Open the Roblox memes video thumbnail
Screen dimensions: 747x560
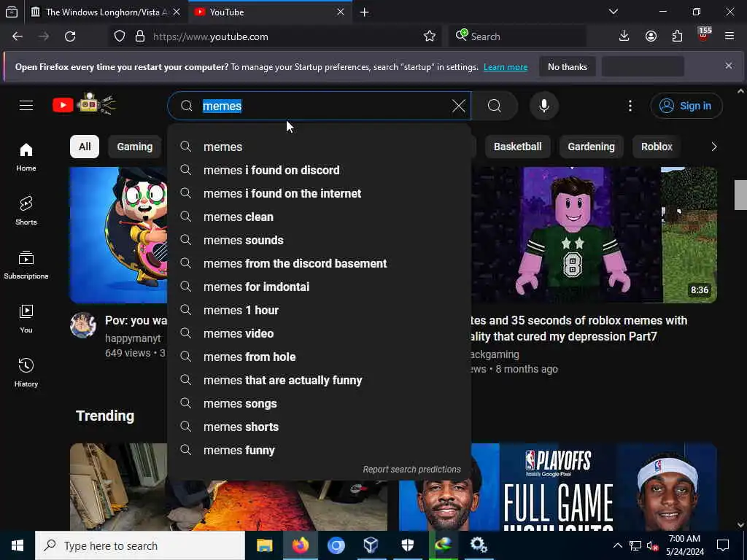click(594, 235)
